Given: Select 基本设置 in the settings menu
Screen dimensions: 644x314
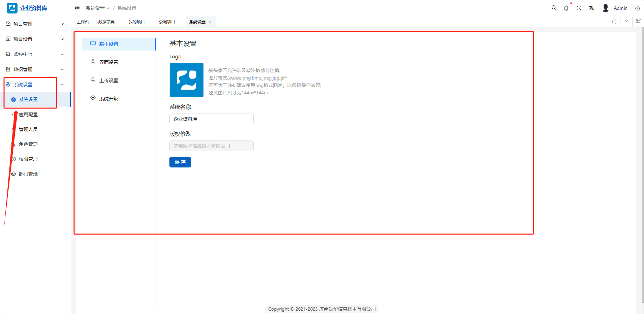Looking at the screenshot, I should [x=119, y=44].
